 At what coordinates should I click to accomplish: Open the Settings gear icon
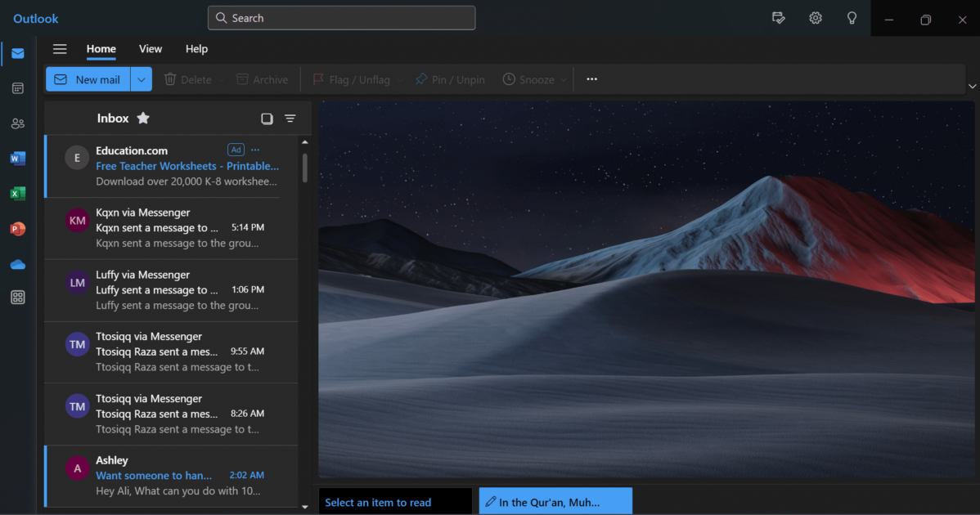[x=816, y=18]
